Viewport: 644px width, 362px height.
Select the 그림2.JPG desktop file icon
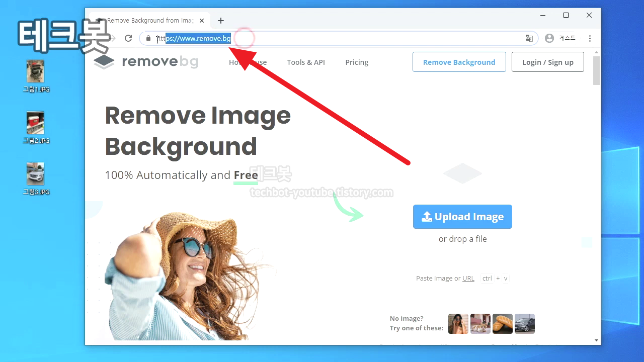tap(36, 127)
